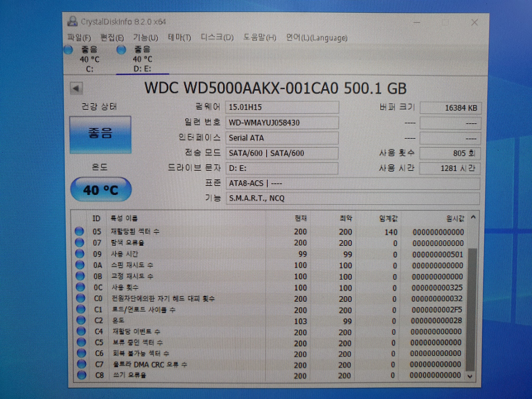This screenshot has height=399, width=532.
Task: Click status circle of attribute 0C
Action: pyautogui.click(x=81, y=287)
